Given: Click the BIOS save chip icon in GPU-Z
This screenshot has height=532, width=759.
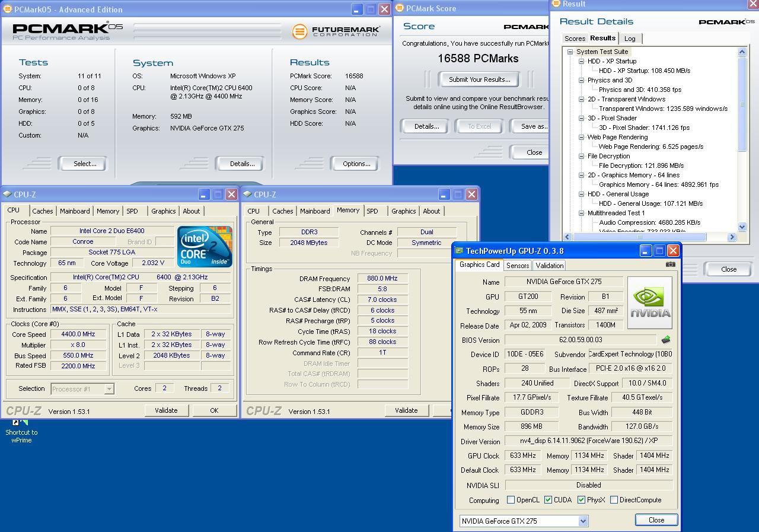Looking at the screenshot, I should 665,340.
